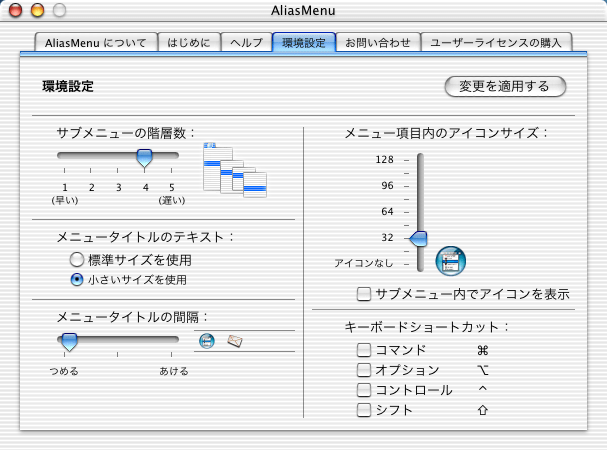The width and height of the screenshot is (607, 450).
Task: Click the menu title spacing slider handle
Action: [70, 342]
